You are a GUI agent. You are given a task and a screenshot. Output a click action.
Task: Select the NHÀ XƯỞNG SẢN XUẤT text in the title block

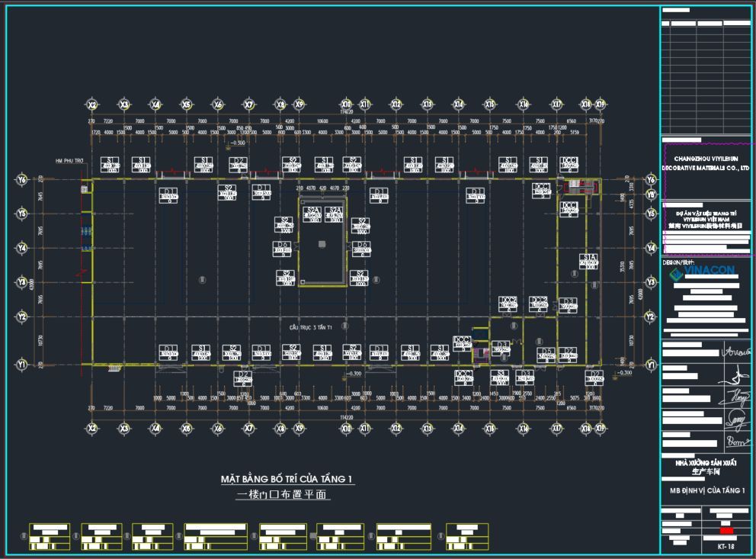click(x=706, y=463)
